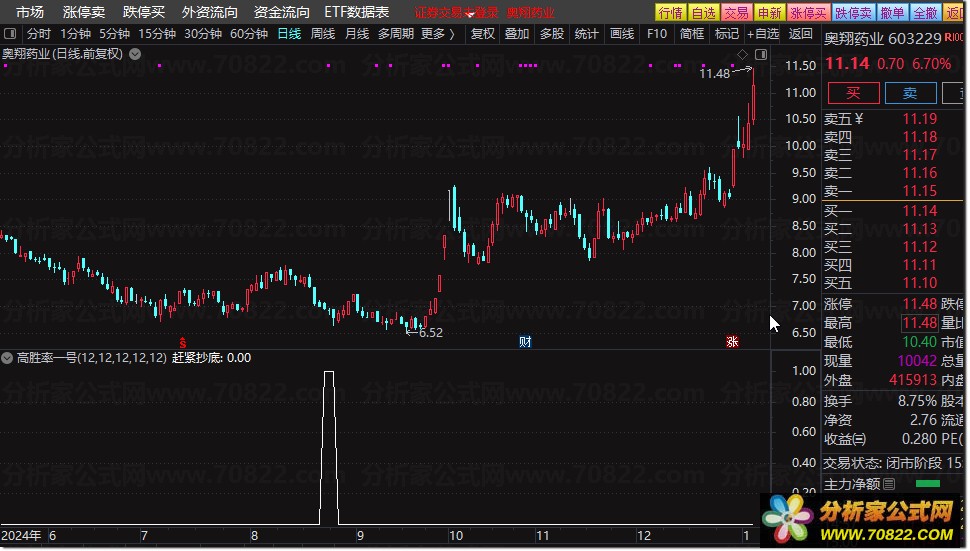Click the yellow 申新 button
970x551 pixels.
pos(770,12)
